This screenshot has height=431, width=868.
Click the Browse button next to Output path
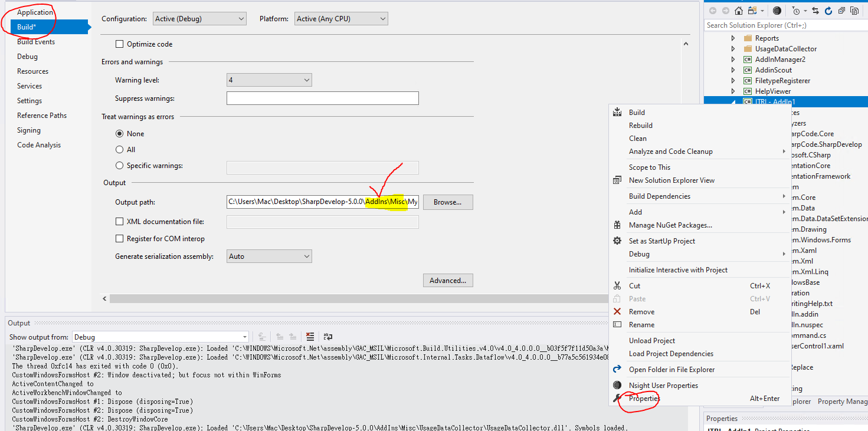tap(448, 202)
